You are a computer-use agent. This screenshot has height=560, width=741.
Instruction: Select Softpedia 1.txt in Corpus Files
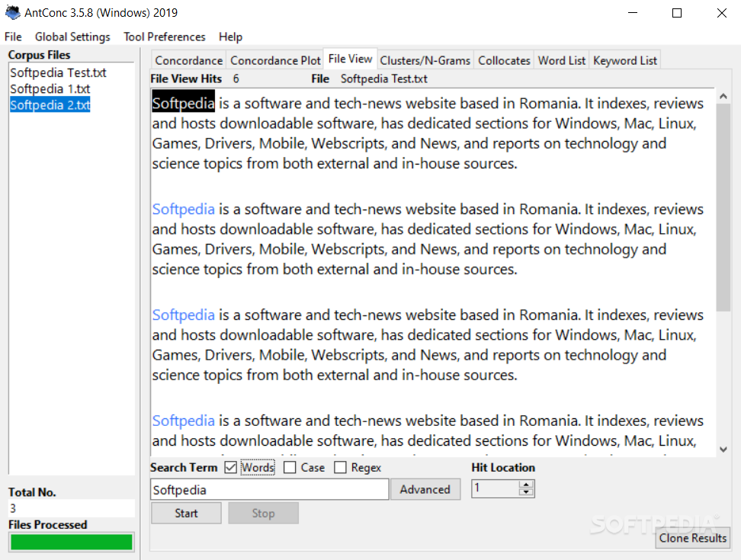click(x=50, y=89)
